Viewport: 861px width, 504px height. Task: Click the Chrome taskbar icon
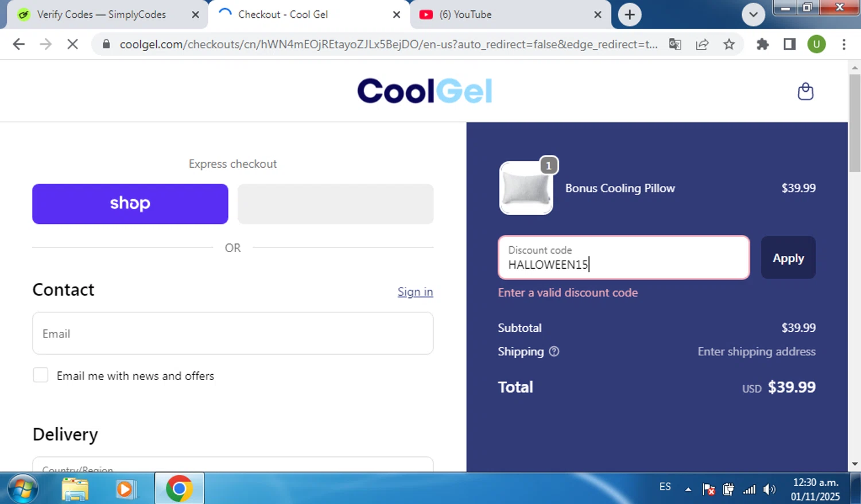(179, 489)
